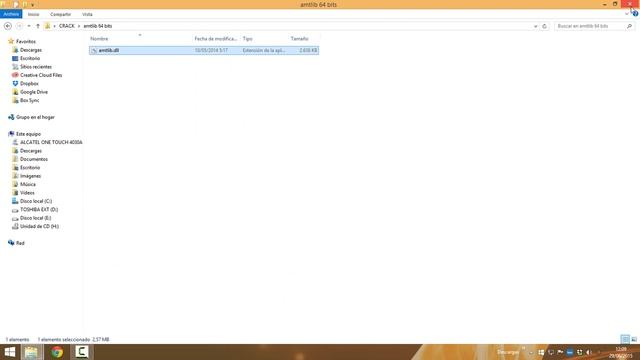Open Sitios recientes in the sidebar
Screen dimensions: 640x360
point(36,67)
